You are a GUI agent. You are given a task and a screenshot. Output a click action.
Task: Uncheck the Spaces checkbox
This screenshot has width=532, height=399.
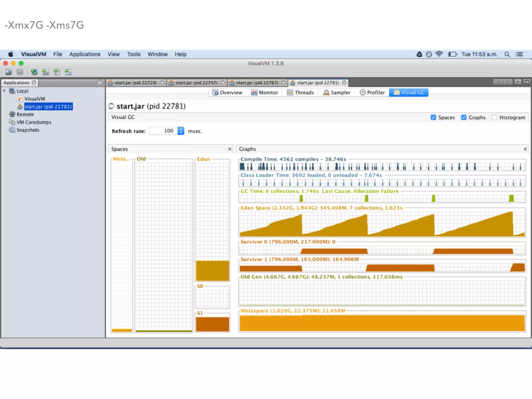pos(433,117)
